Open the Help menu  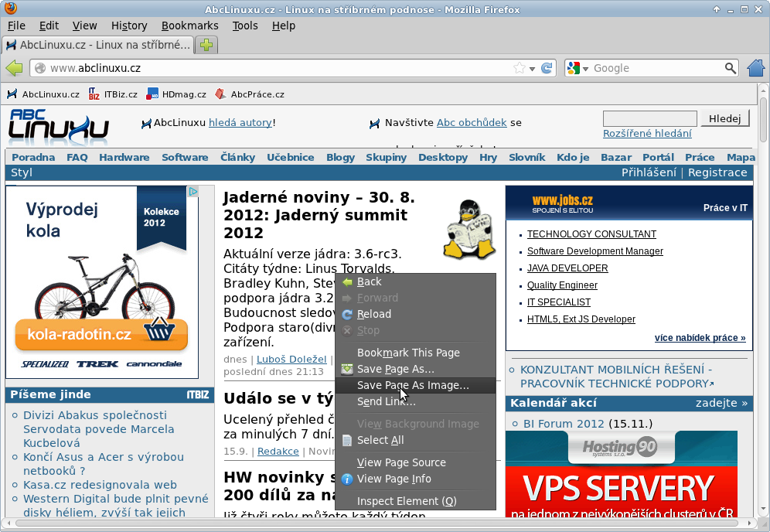tap(284, 26)
